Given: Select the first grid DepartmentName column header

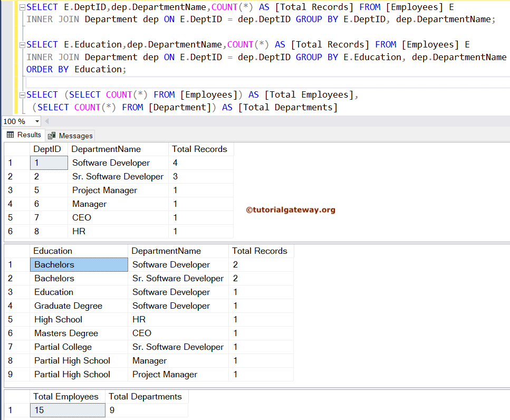Looking at the screenshot, I should click(118, 149).
